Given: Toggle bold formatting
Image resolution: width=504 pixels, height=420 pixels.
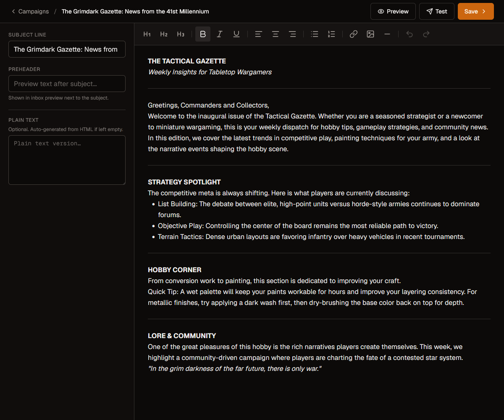Looking at the screenshot, I should point(203,34).
